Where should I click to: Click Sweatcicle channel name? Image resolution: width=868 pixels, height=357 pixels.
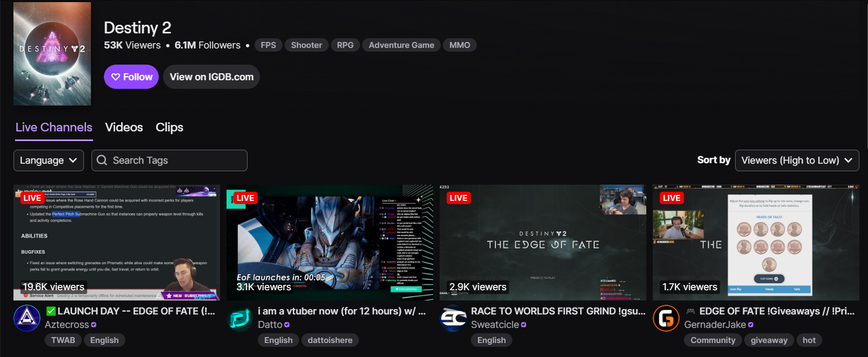point(495,325)
